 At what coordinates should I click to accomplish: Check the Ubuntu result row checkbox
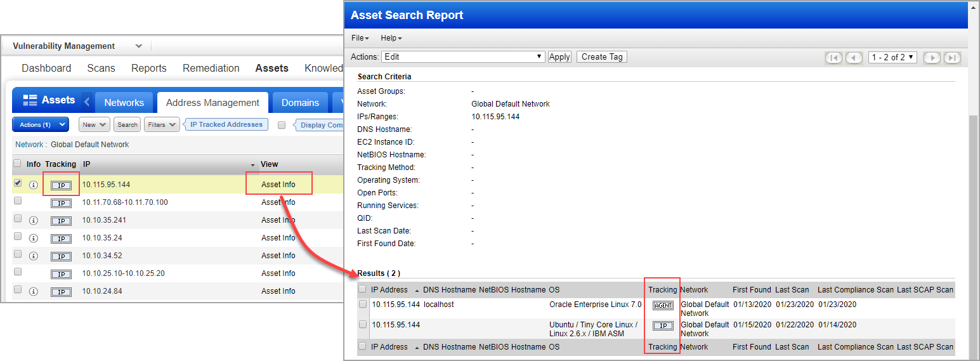pyautogui.click(x=363, y=324)
